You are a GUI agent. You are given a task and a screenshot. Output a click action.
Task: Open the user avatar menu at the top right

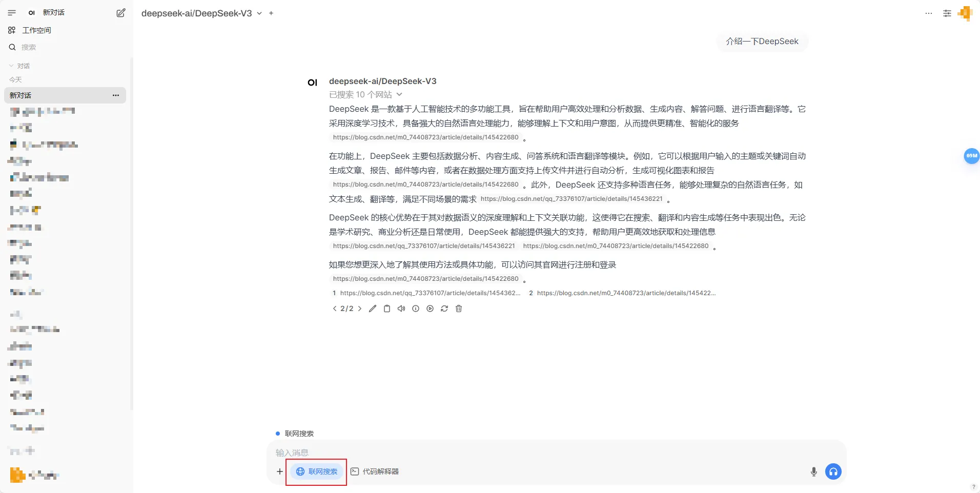[x=965, y=13]
